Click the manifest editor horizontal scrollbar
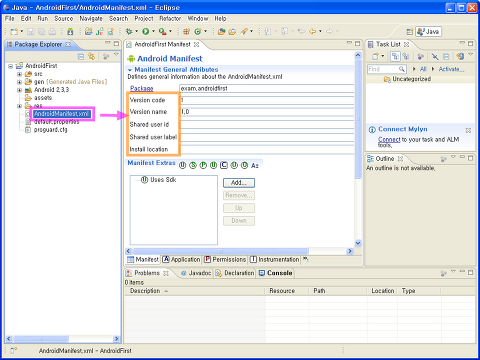Image resolution: width=480 pixels, height=360 pixels. click(221, 251)
